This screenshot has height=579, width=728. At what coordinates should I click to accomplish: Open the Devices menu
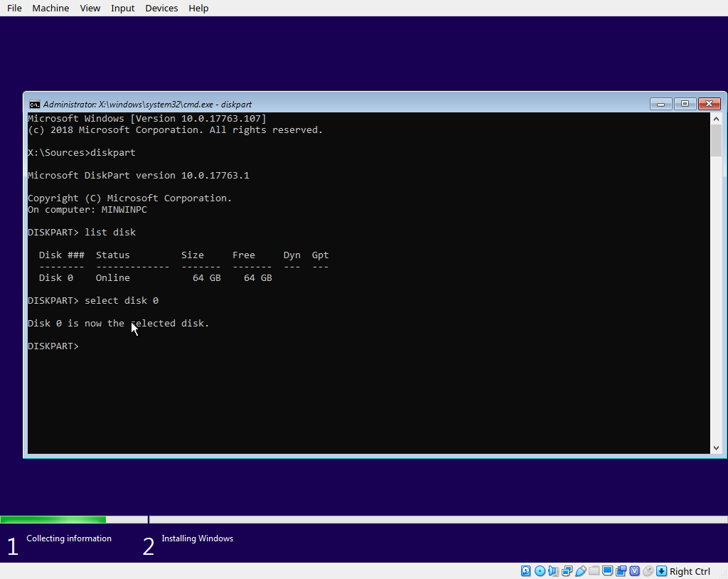coord(161,8)
